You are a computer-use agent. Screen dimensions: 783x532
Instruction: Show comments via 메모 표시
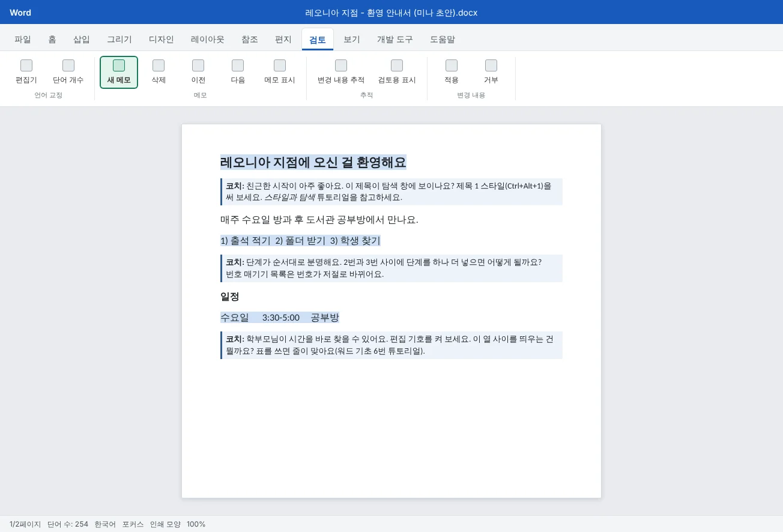[280, 72]
